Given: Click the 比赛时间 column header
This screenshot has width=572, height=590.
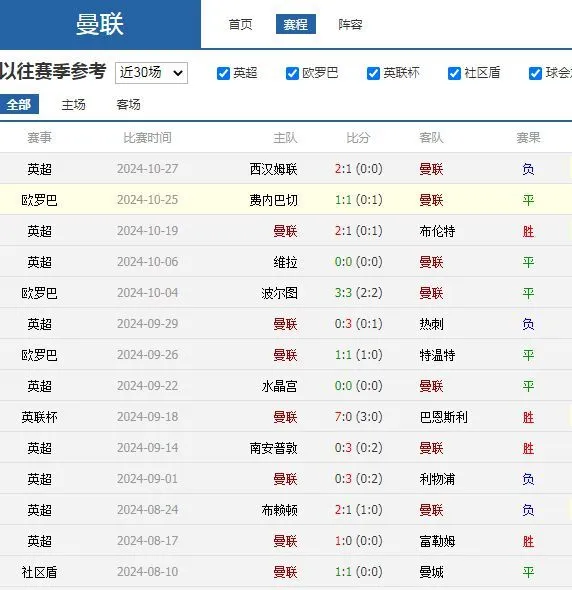Looking at the screenshot, I should [148, 138].
